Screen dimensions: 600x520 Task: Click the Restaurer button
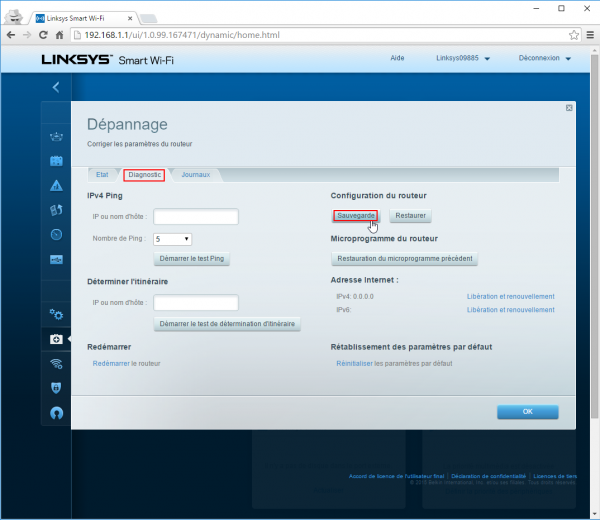click(x=412, y=215)
